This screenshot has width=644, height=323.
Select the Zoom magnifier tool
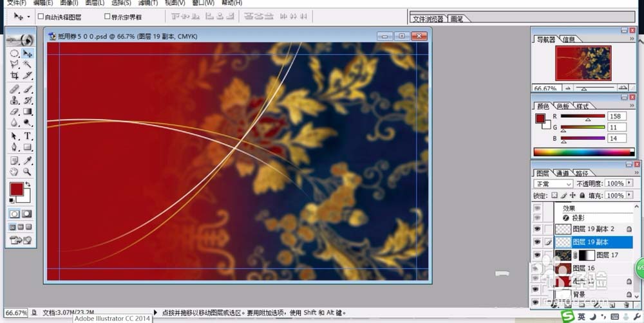pos(28,172)
